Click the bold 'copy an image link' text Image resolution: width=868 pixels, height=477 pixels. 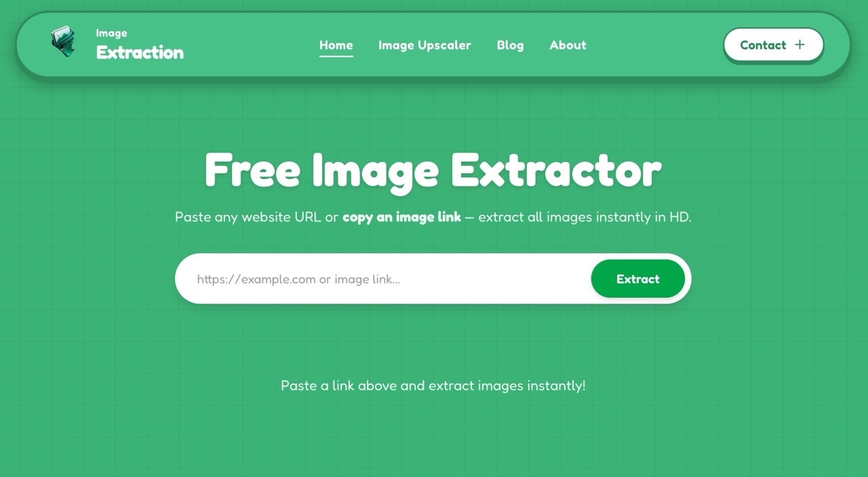(x=401, y=217)
